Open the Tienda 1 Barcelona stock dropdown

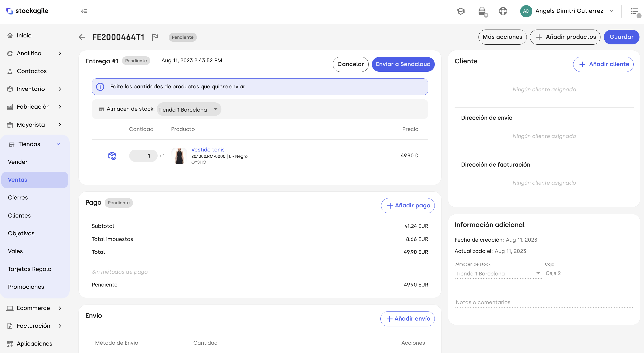click(189, 109)
